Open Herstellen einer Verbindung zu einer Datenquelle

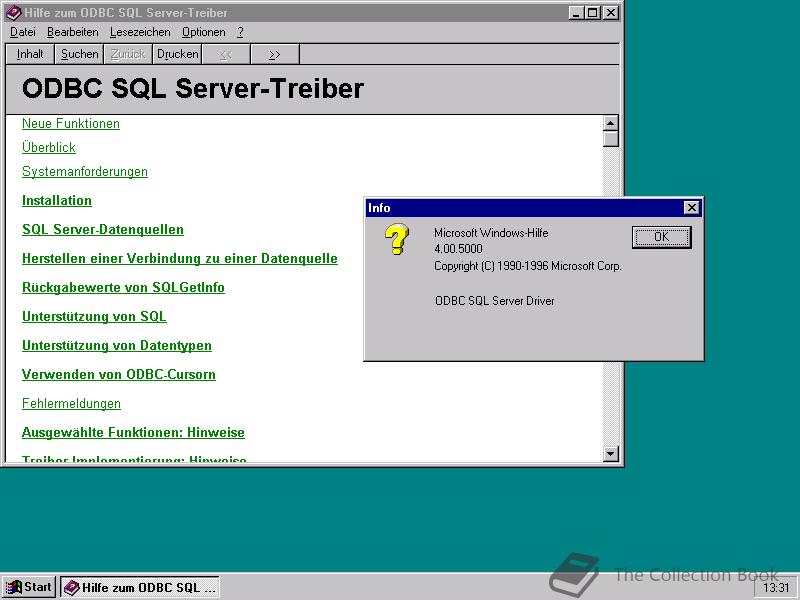click(x=180, y=259)
